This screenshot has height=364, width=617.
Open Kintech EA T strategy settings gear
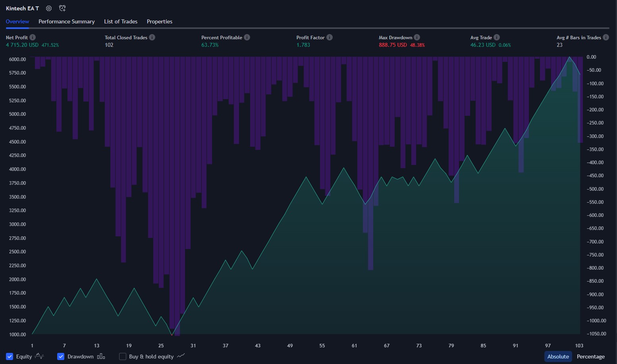49,8
